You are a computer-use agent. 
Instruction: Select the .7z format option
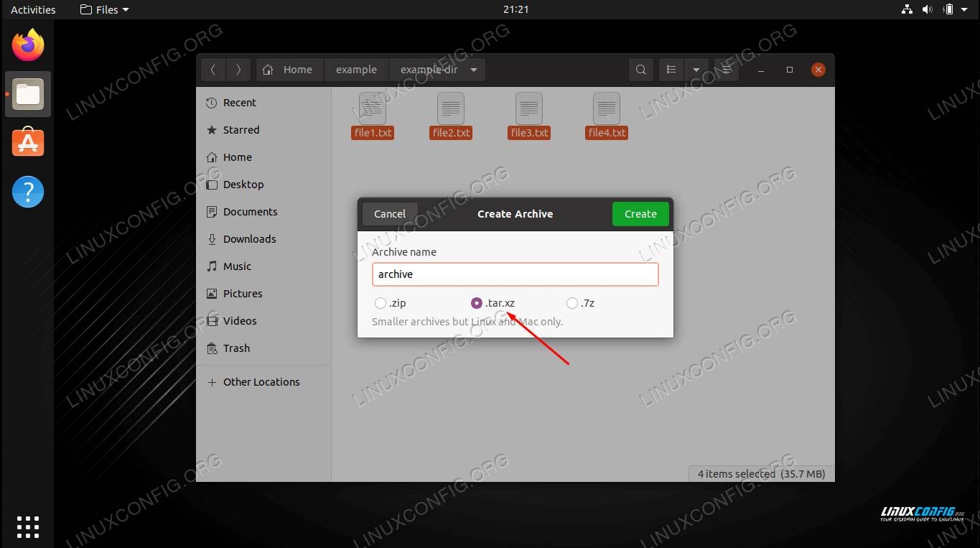click(580, 303)
